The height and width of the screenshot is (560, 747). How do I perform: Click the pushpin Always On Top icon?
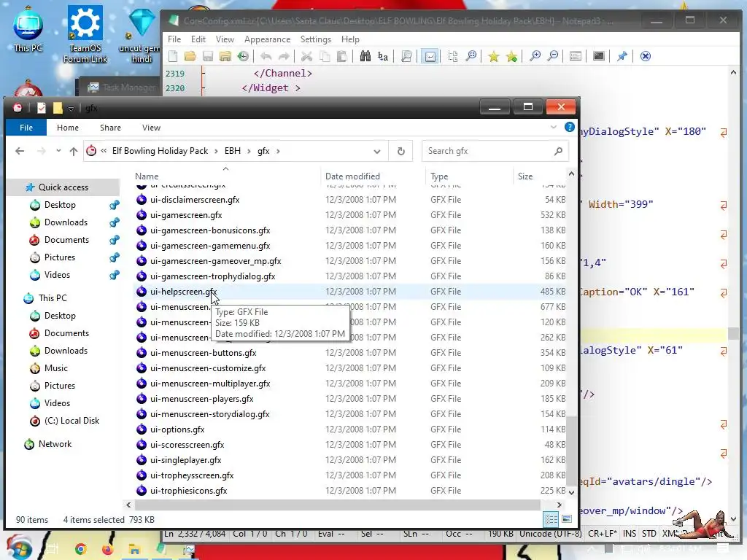pyautogui.click(x=622, y=56)
